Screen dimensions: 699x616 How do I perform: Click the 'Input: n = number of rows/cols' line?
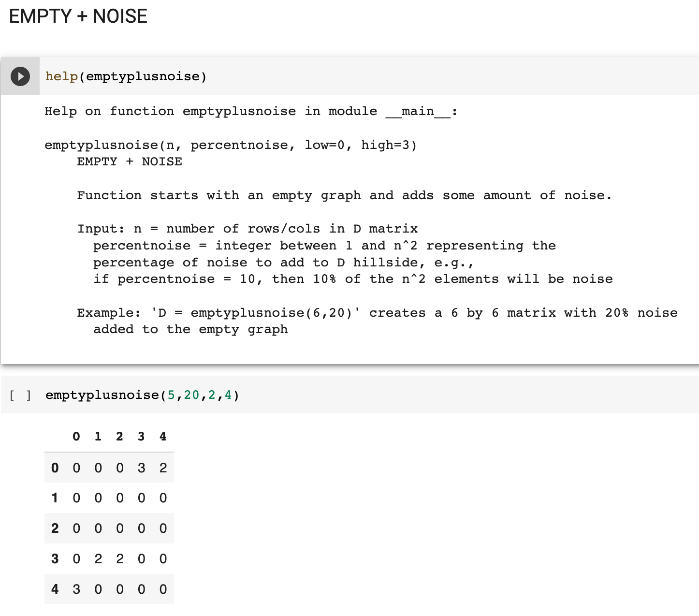tap(248, 229)
